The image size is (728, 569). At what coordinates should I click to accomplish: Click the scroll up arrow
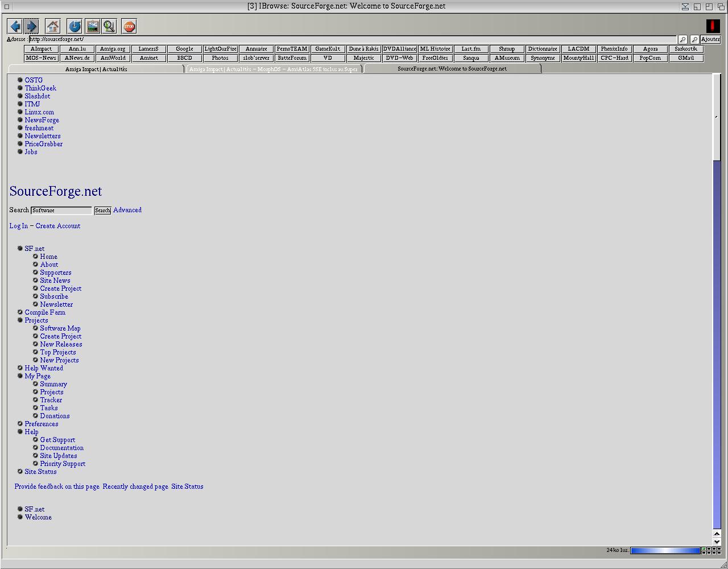(x=717, y=534)
